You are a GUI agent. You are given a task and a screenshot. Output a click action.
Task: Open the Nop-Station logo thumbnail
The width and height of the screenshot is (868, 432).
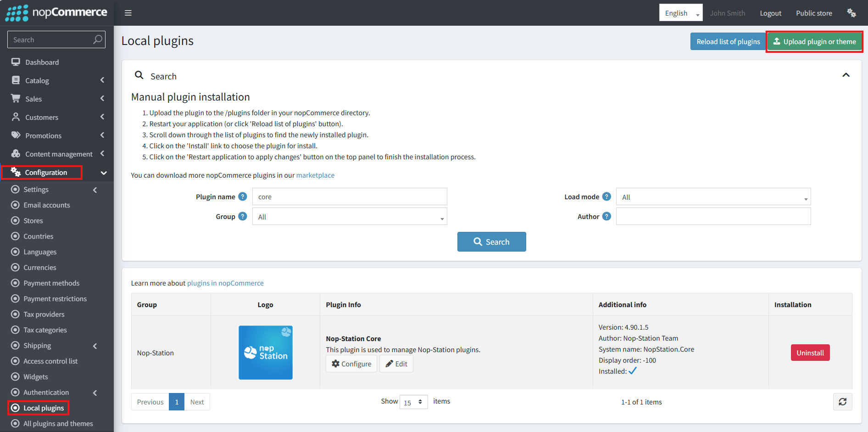point(266,353)
